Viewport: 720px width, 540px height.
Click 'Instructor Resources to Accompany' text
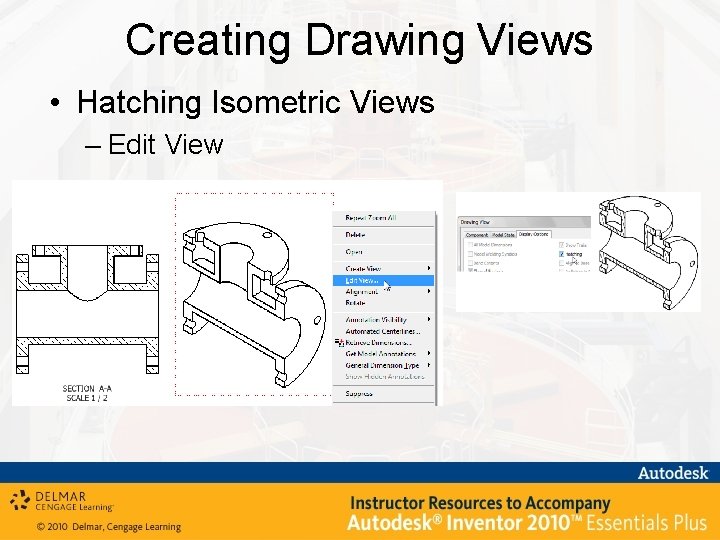tap(480, 503)
